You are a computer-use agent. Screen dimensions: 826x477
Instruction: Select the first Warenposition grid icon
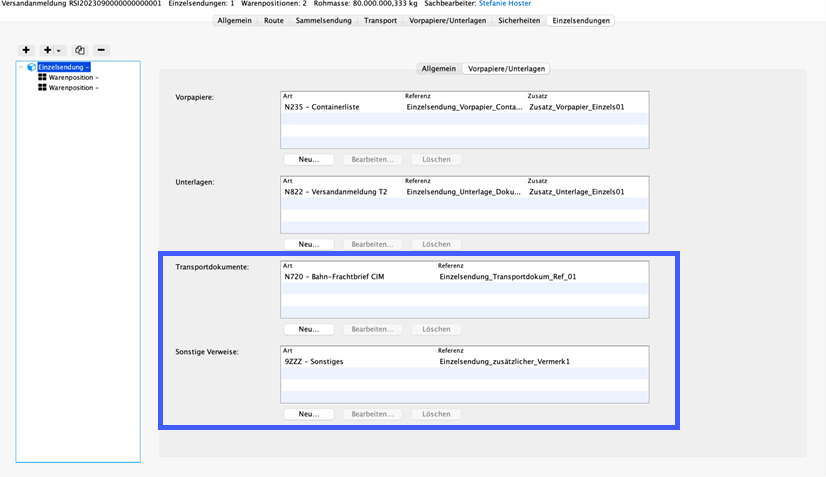[42, 77]
